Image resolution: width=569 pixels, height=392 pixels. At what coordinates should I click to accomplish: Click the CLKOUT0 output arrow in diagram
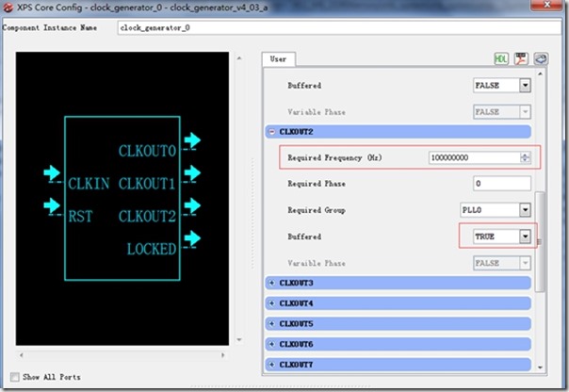click(x=192, y=140)
